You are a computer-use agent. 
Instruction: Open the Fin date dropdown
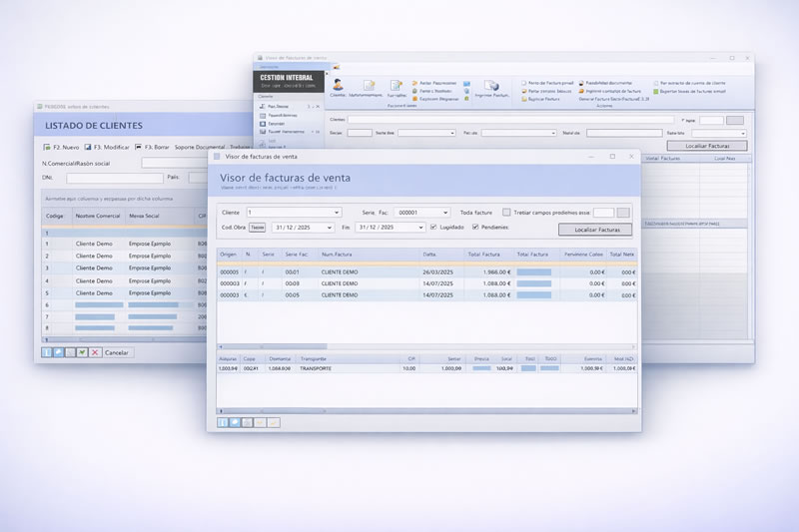pyautogui.click(x=419, y=228)
